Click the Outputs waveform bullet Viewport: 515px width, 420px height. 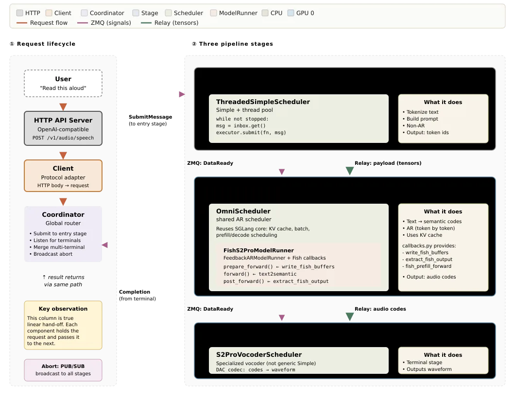point(427,369)
